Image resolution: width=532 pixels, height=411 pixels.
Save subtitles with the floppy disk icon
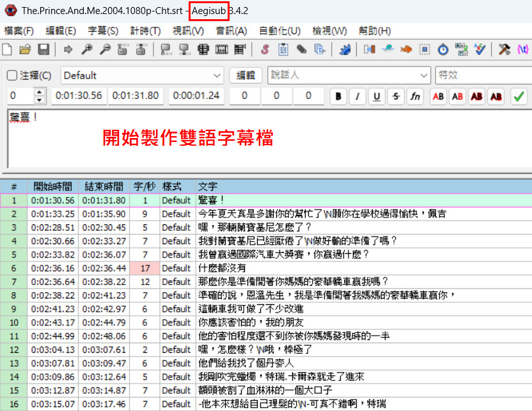pos(43,49)
